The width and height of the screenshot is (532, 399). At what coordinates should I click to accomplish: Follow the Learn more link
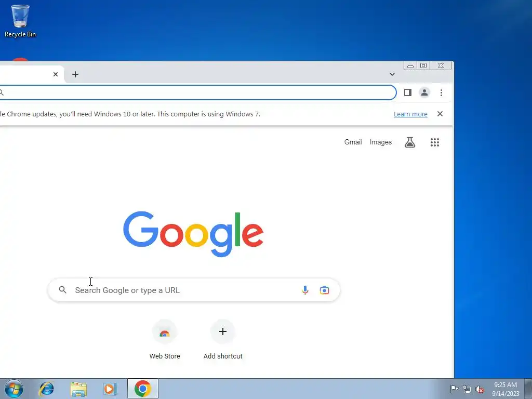pyautogui.click(x=410, y=114)
